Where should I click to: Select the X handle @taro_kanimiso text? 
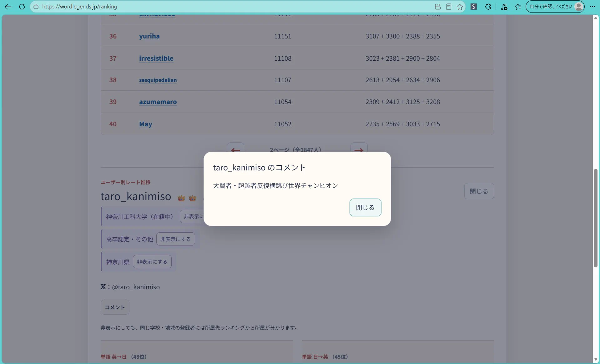pos(136,287)
